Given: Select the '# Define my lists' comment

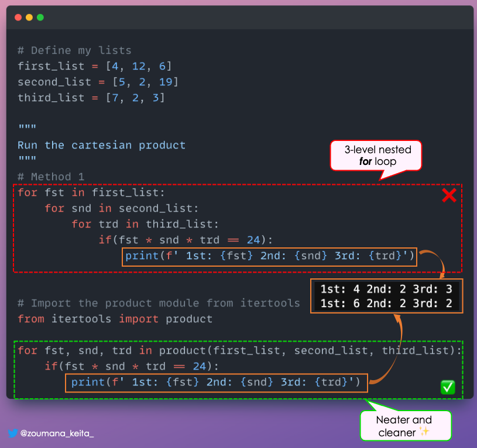Looking at the screenshot, I should click(74, 50).
